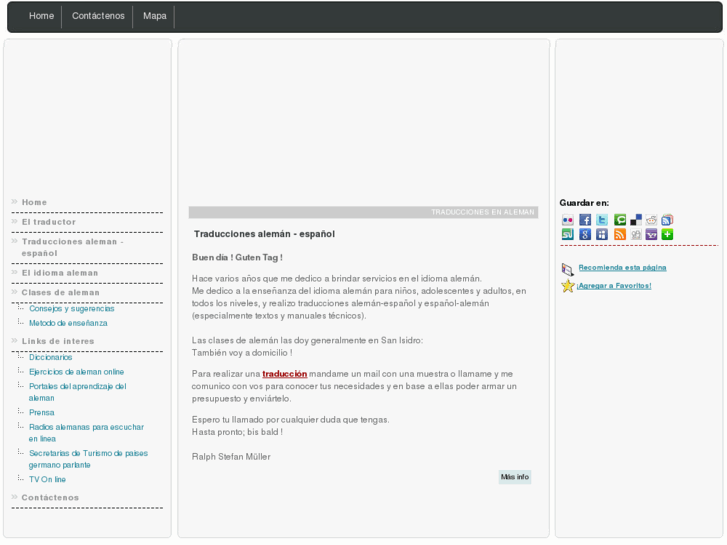Click the Ralph Stefan Müller signature text
This screenshot has height=545, width=727.
tap(231, 457)
